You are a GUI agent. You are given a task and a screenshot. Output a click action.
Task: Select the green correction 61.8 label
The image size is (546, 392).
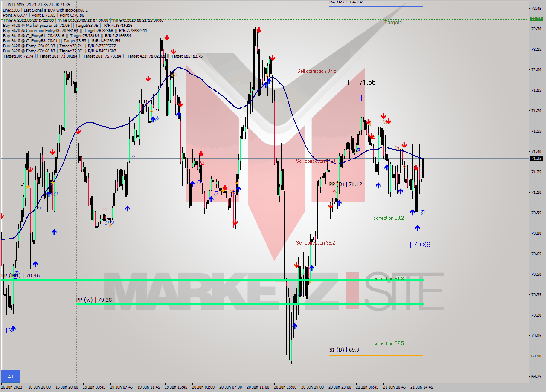[x=389, y=279]
